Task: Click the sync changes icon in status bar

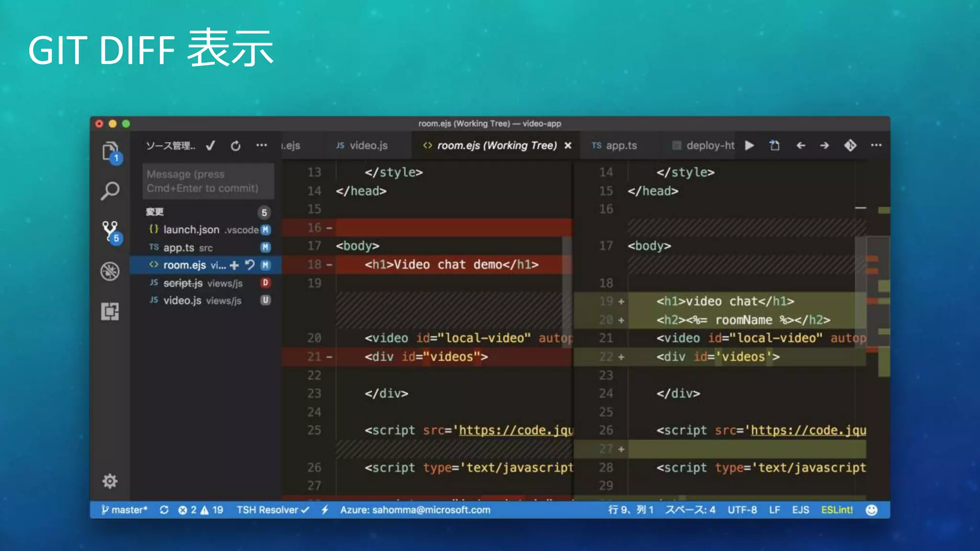Action: coord(164,510)
